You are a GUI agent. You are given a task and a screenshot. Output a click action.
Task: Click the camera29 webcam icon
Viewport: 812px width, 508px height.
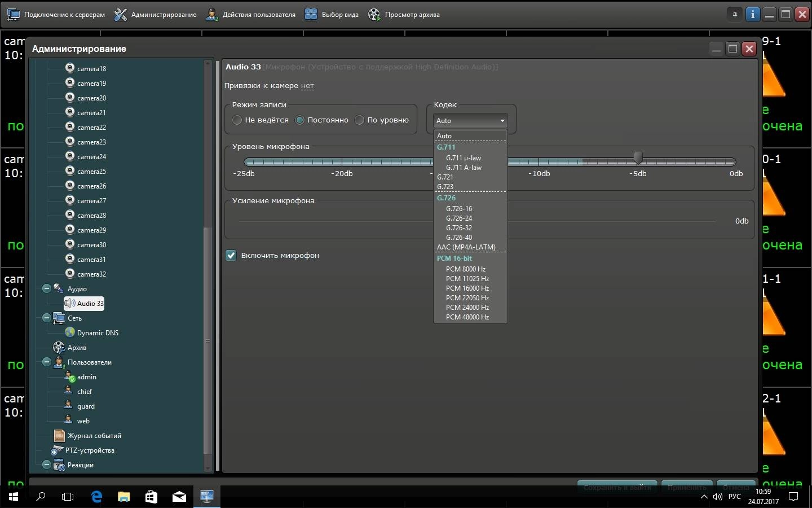(x=70, y=230)
